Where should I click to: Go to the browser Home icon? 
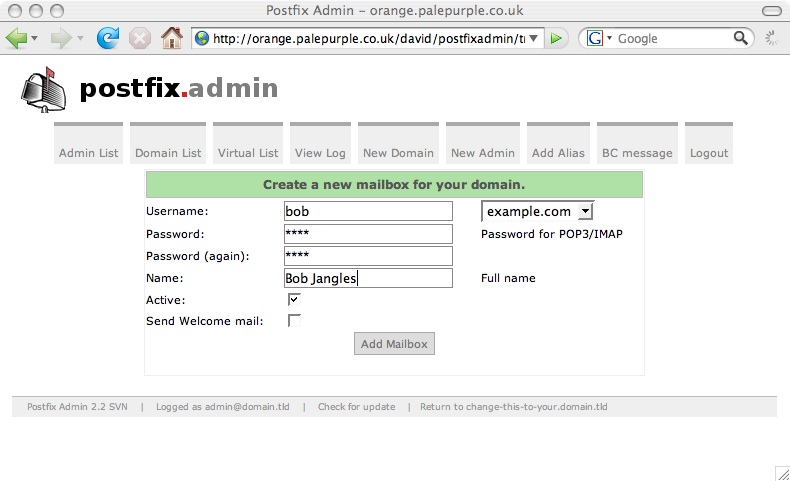point(171,38)
